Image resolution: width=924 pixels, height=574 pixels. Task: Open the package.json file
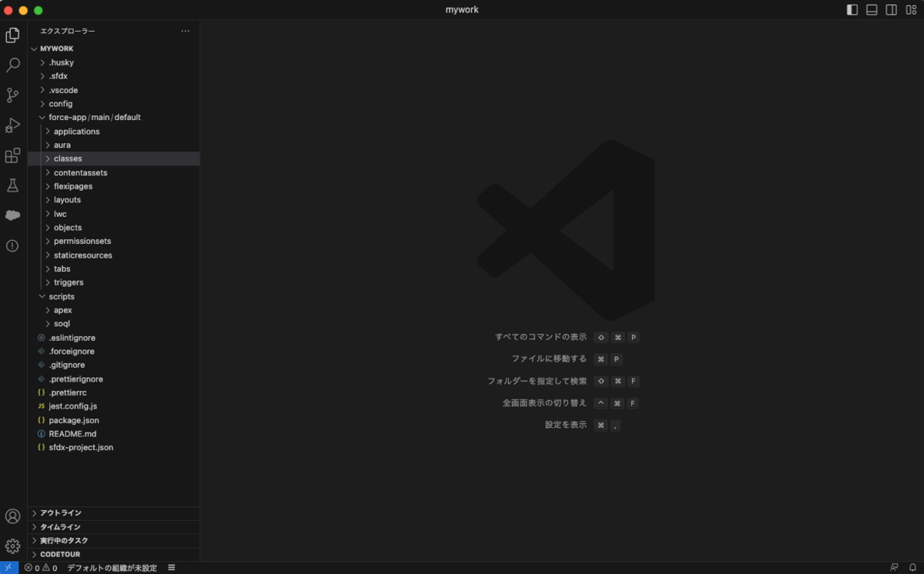[x=114, y=420]
